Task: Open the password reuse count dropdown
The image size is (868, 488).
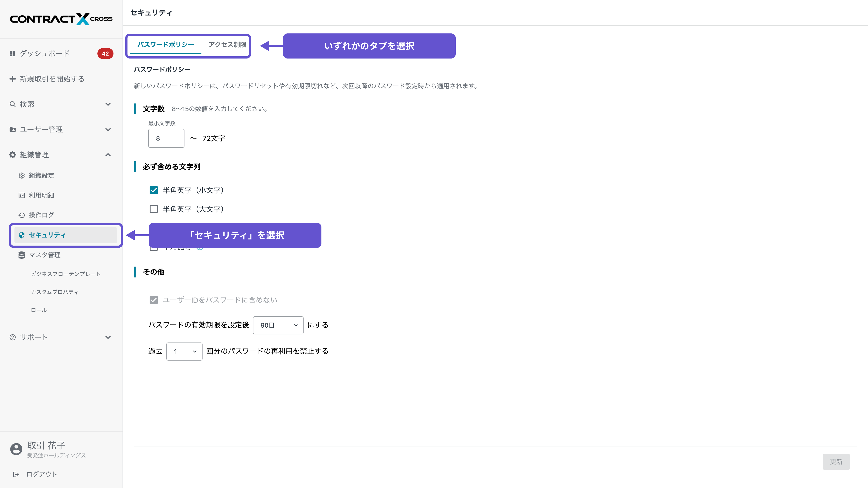Action: [184, 351]
